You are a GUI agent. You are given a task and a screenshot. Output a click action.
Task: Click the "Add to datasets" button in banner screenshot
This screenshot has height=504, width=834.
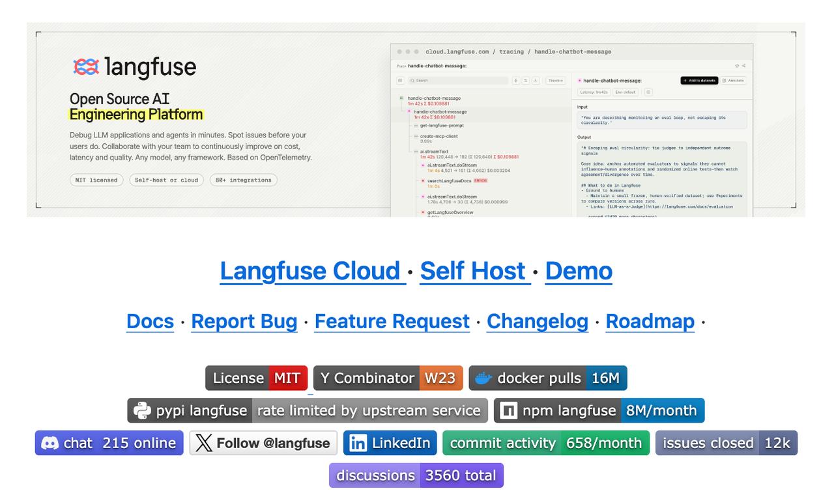[699, 81]
